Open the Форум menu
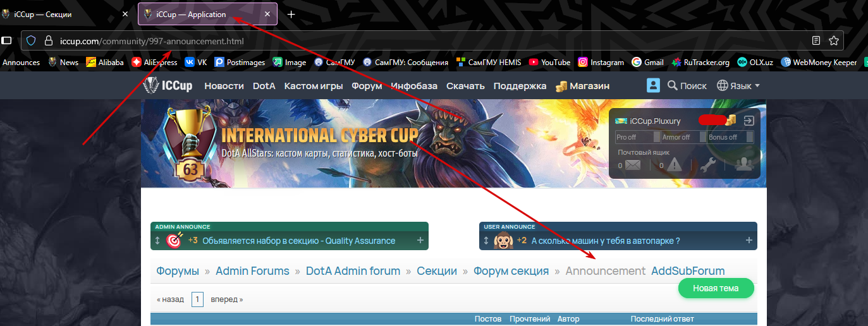868x326 pixels. point(367,86)
